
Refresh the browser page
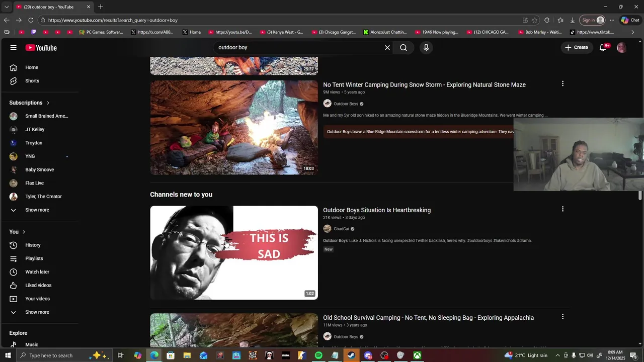click(x=31, y=20)
